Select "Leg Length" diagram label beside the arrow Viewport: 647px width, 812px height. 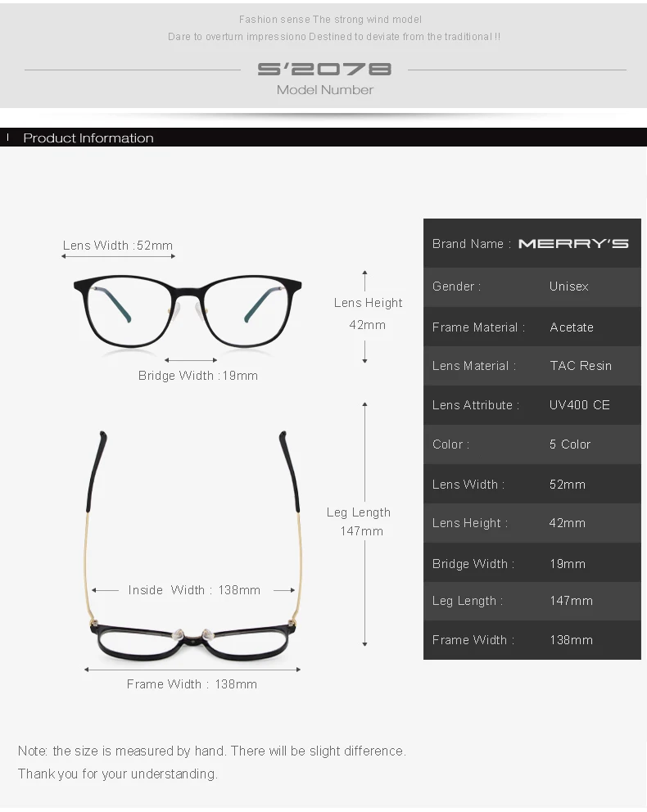[359, 512]
